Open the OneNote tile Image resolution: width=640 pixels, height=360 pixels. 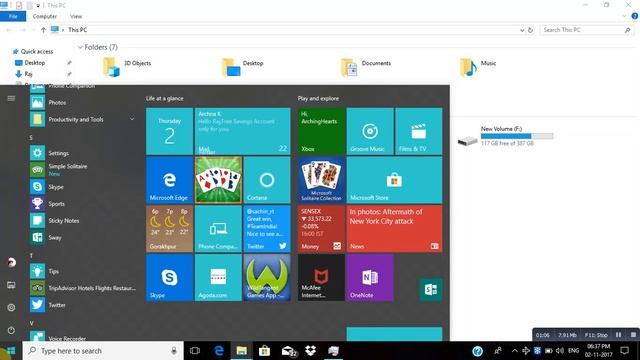click(370, 278)
